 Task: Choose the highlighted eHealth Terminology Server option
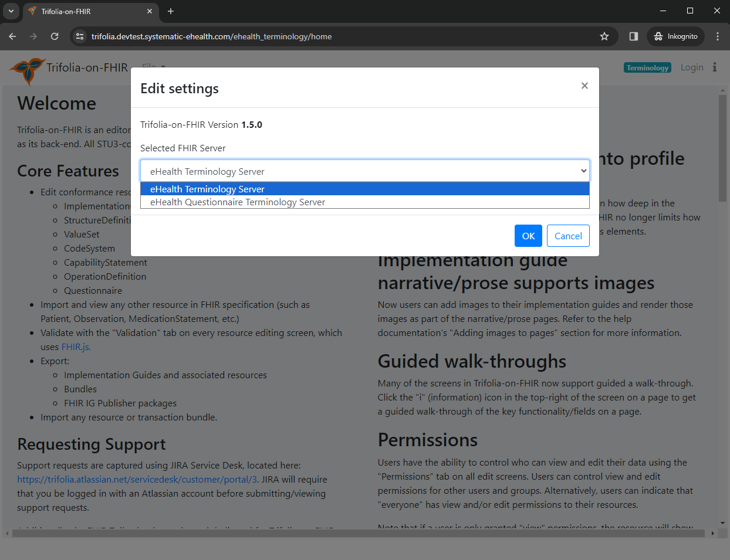click(x=207, y=189)
